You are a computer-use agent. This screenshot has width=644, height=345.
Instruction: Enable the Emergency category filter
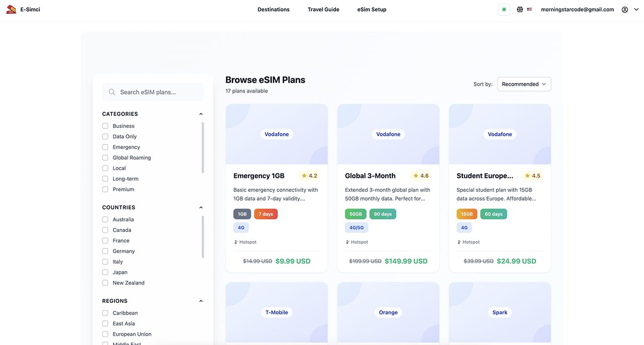105,147
